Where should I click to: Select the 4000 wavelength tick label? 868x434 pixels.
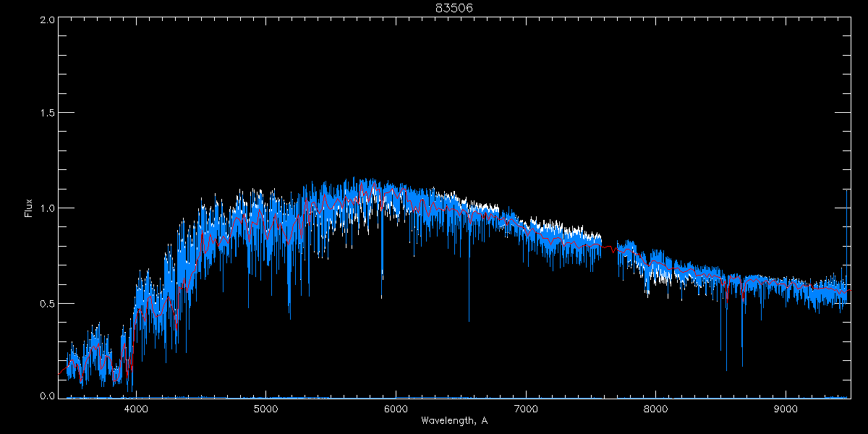(136, 408)
